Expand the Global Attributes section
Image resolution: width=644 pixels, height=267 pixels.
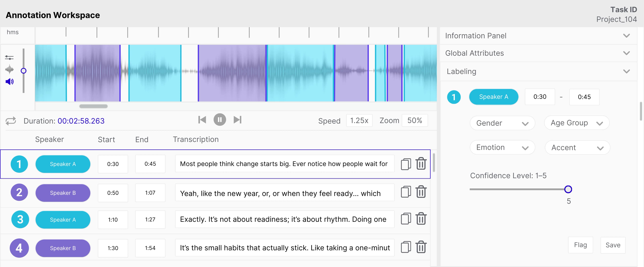pyautogui.click(x=627, y=53)
